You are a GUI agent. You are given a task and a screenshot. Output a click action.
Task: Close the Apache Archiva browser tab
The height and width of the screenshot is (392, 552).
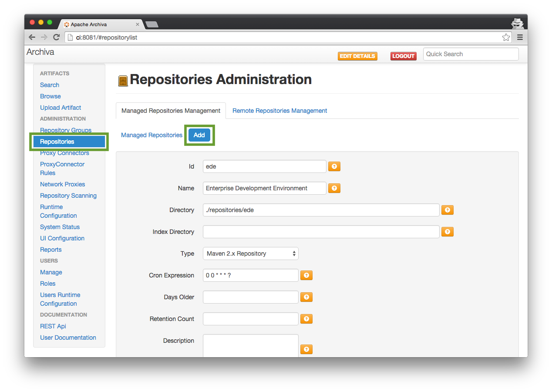pos(138,24)
